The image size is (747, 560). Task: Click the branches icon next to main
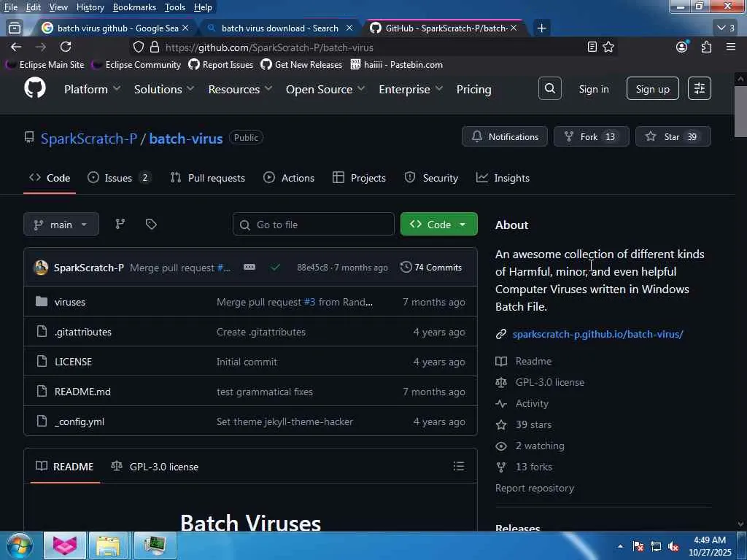pyautogui.click(x=120, y=224)
